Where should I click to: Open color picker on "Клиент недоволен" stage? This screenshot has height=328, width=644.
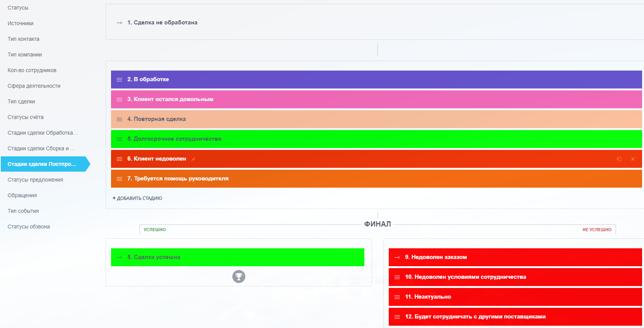click(619, 159)
